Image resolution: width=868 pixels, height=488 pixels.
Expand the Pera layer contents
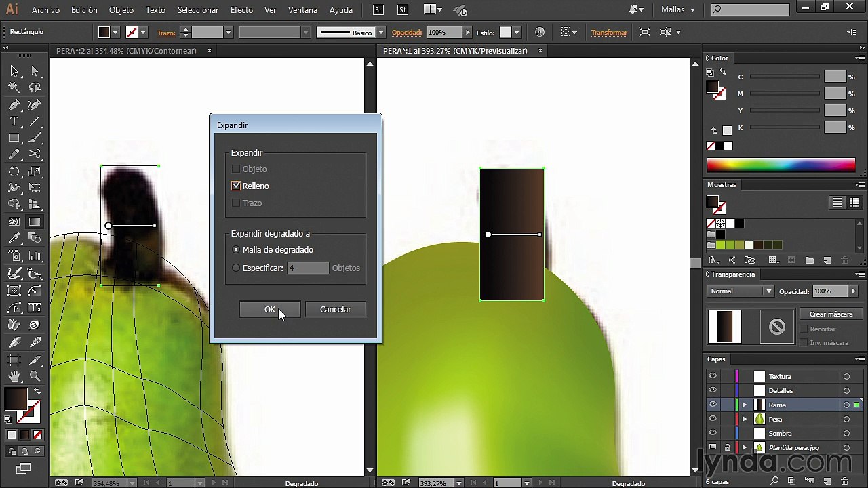click(x=745, y=419)
